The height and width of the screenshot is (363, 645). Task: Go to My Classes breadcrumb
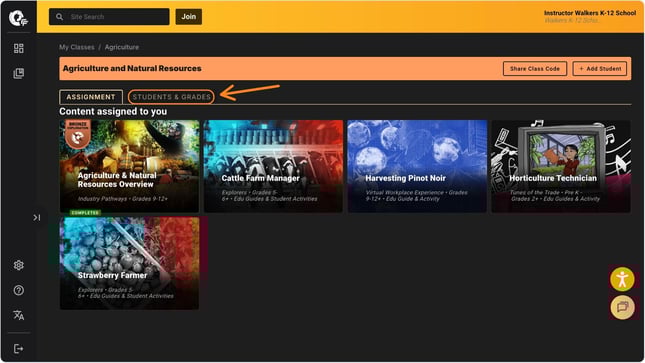(x=77, y=47)
